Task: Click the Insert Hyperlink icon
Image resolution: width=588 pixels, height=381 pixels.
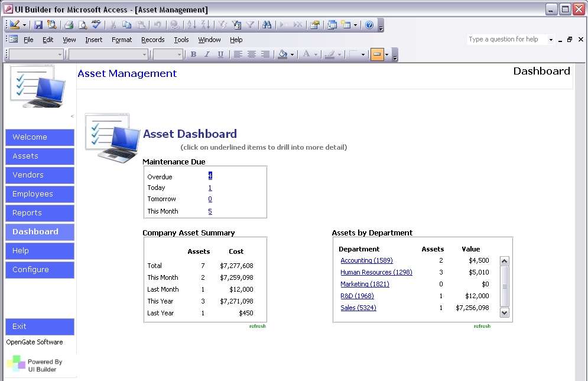Action: point(174,25)
